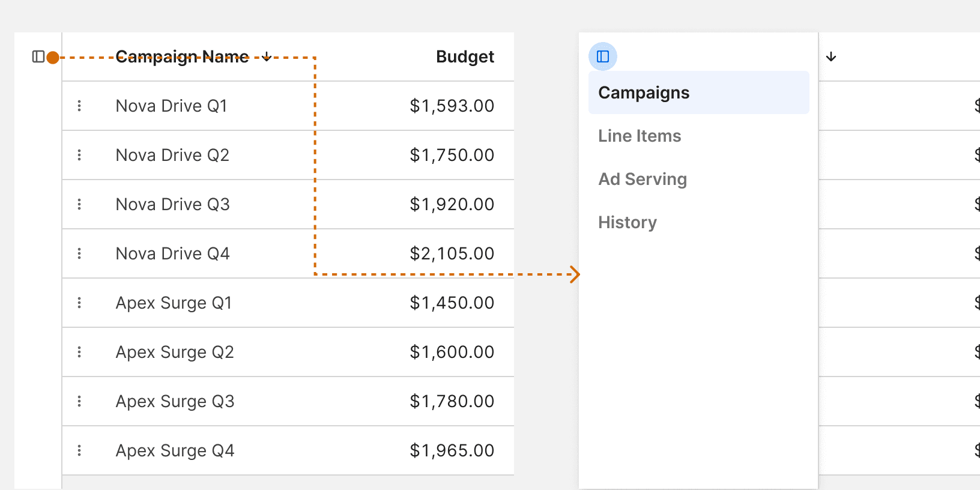The image size is (980, 490).
Task: Select the Campaigns menu item
Action: click(x=644, y=93)
